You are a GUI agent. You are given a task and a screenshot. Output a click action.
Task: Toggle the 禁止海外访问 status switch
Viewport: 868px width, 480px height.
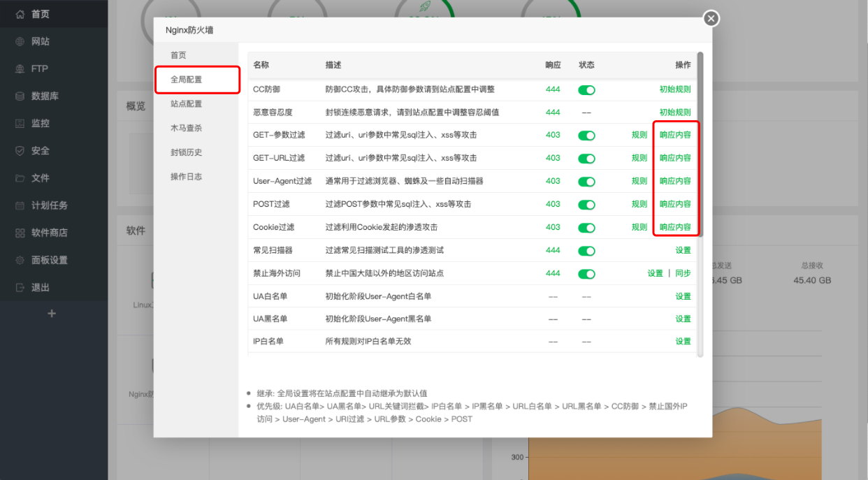pyautogui.click(x=586, y=274)
